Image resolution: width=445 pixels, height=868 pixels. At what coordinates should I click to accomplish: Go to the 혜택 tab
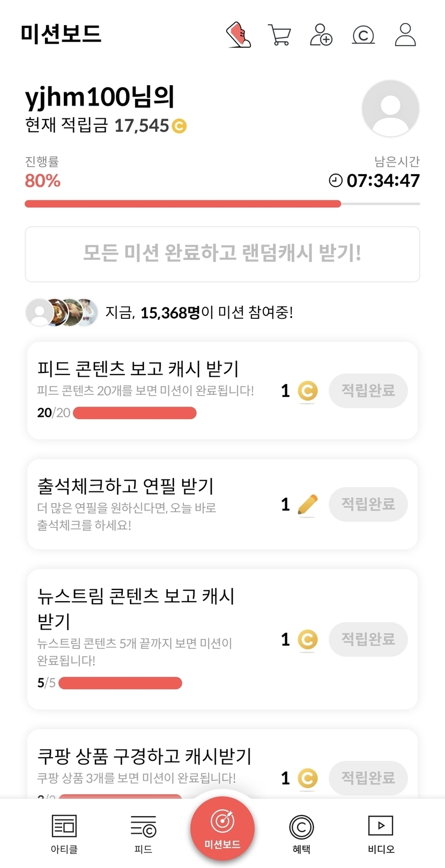point(301,833)
